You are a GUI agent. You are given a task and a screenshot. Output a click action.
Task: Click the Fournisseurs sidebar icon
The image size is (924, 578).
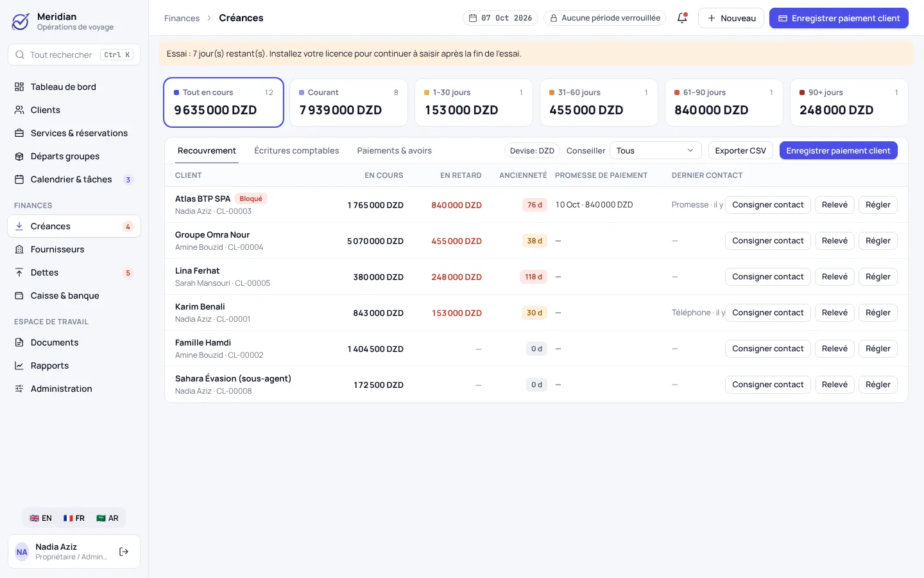click(19, 249)
